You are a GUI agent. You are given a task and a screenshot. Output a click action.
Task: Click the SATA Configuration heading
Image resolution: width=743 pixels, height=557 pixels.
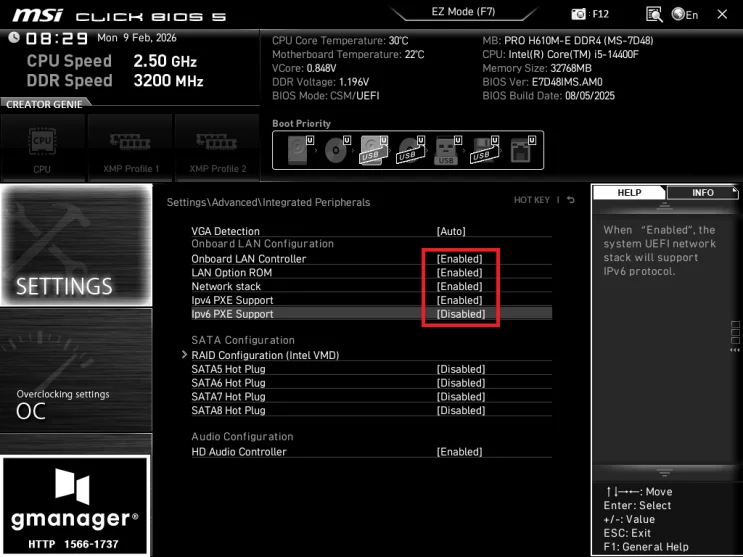[243, 340]
